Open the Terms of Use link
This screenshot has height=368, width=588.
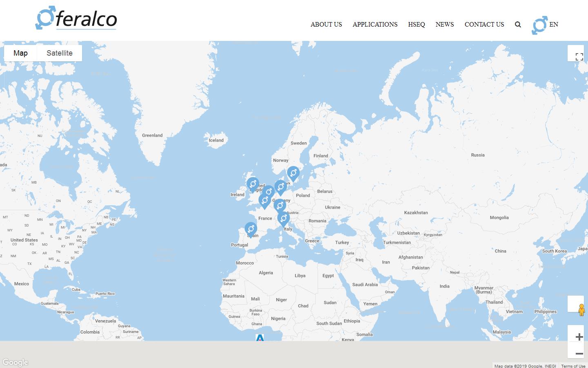coord(573,366)
